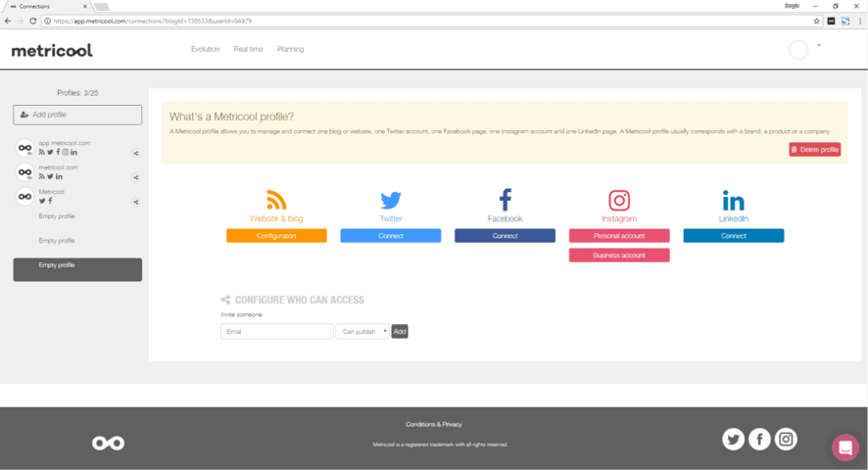Open the Real time menu
This screenshot has height=470, width=868.
248,49
